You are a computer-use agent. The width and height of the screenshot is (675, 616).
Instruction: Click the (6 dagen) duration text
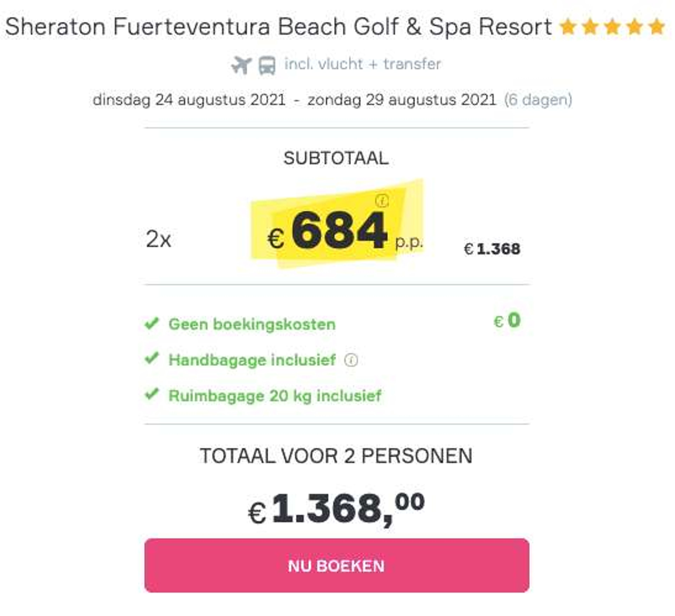coord(538,100)
